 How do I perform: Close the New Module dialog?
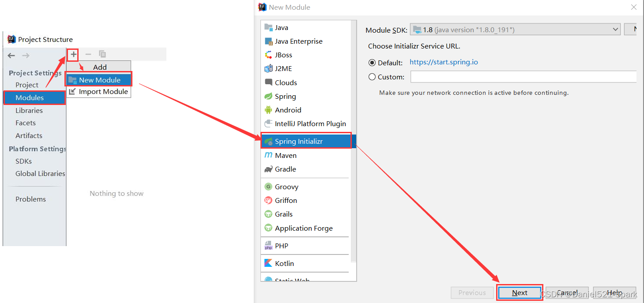[x=634, y=7]
